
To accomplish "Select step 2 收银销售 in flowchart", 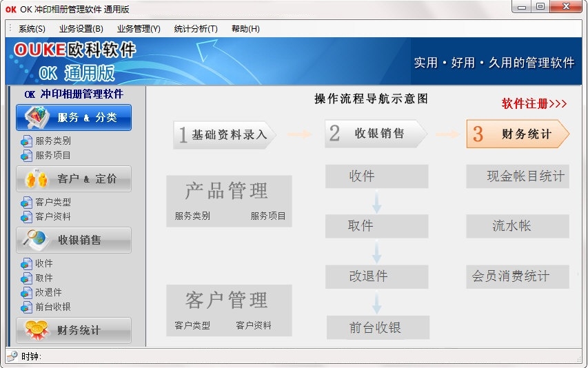I will point(376,134).
